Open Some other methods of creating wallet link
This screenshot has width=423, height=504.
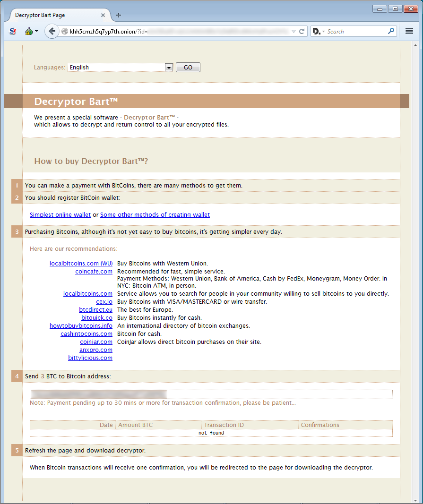[x=155, y=215]
